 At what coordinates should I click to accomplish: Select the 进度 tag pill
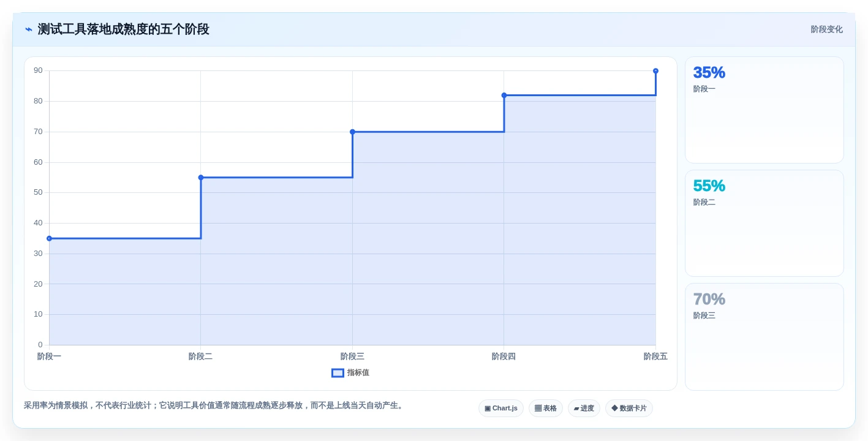click(584, 408)
